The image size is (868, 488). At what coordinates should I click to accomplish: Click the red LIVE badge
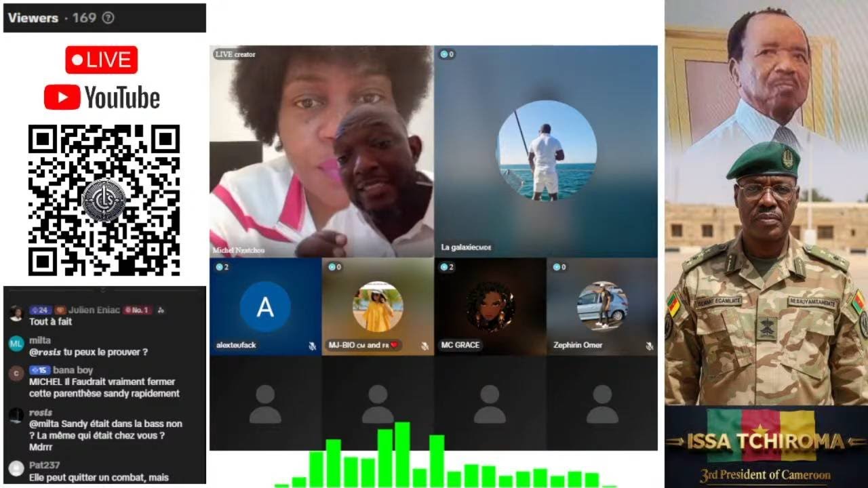click(x=102, y=60)
